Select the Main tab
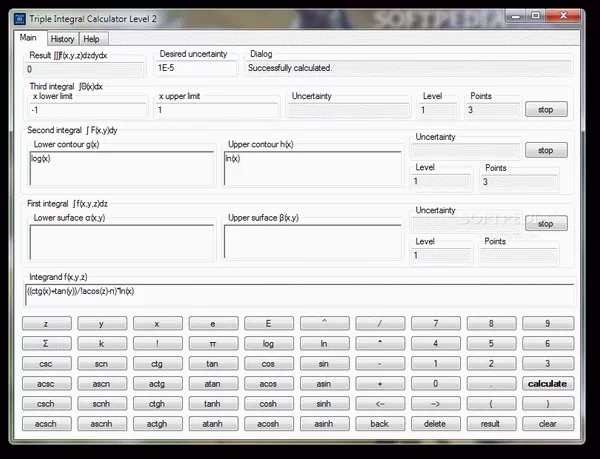This screenshot has width=600, height=459. [29, 38]
